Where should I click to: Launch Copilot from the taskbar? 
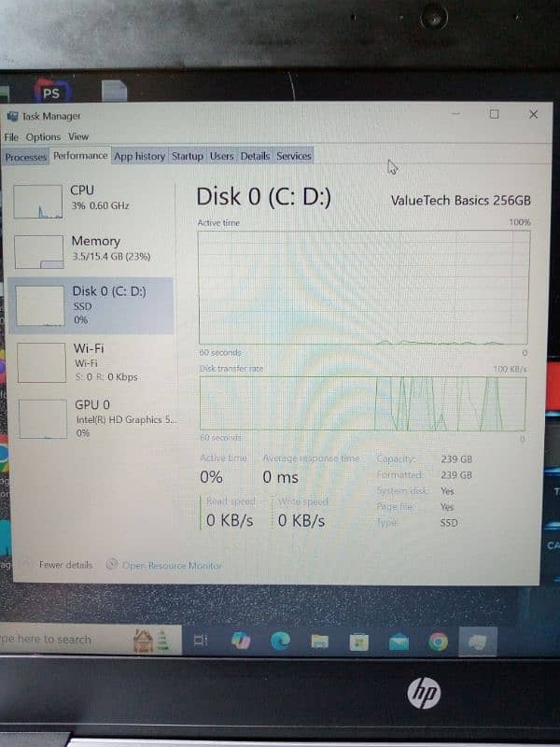click(x=239, y=641)
